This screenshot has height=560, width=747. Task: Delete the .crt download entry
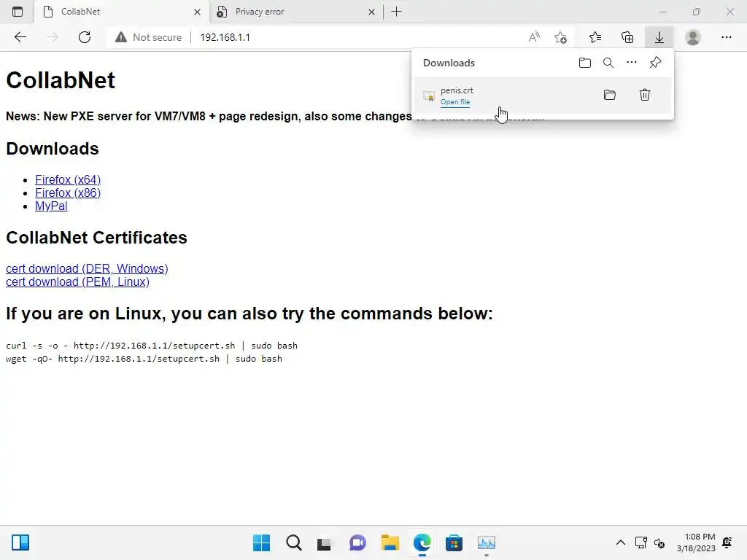pos(645,95)
